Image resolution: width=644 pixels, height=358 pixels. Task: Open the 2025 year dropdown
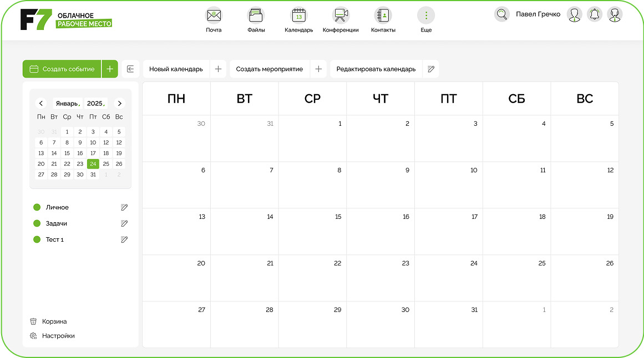click(96, 104)
